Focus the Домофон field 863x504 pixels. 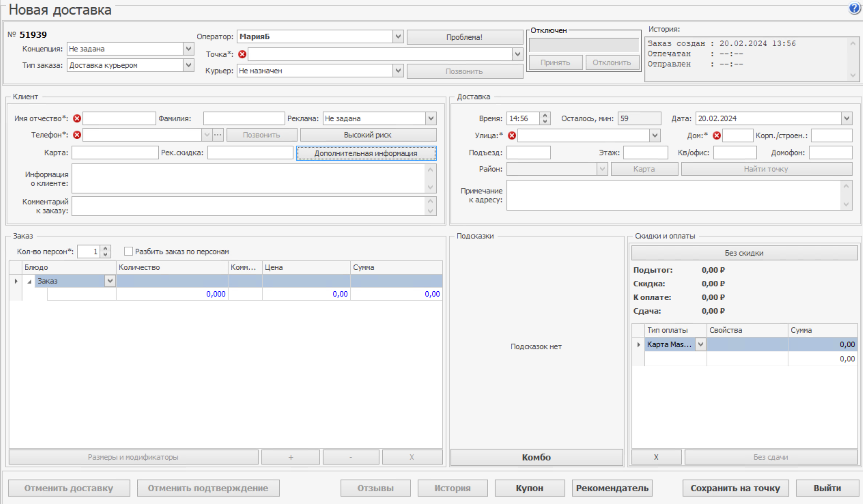pos(831,153)
